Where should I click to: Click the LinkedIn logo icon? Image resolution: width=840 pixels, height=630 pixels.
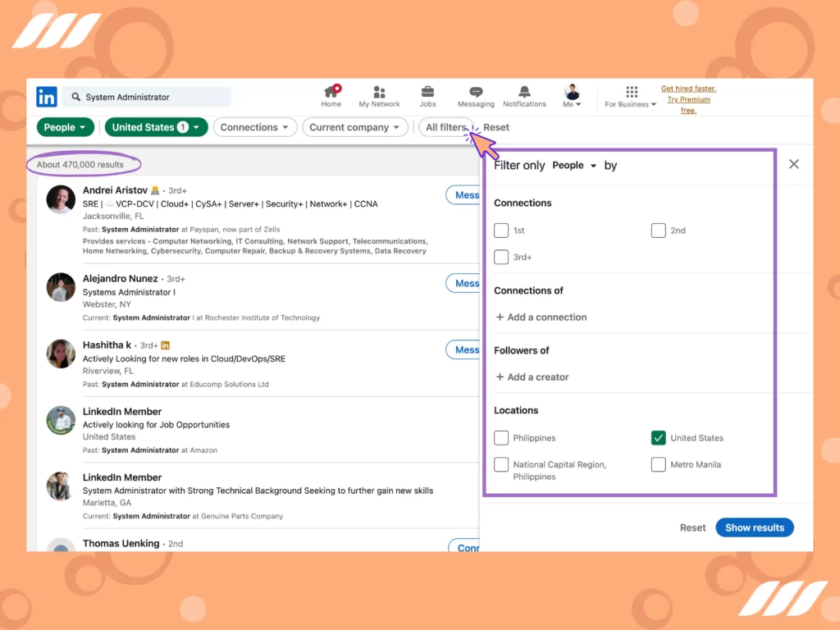47,97
